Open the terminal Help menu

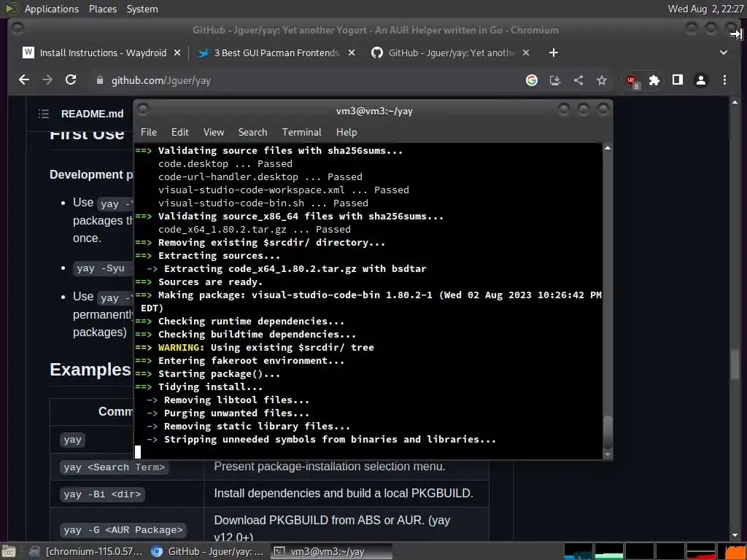(x=347, y=132)
